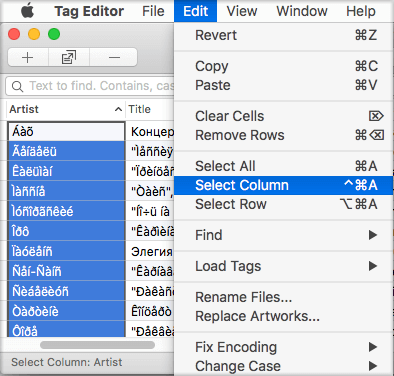Image resolution: width=394 pixels, height=376 pixels.
Task: Open the View menu
Action: tap(242, 11)
